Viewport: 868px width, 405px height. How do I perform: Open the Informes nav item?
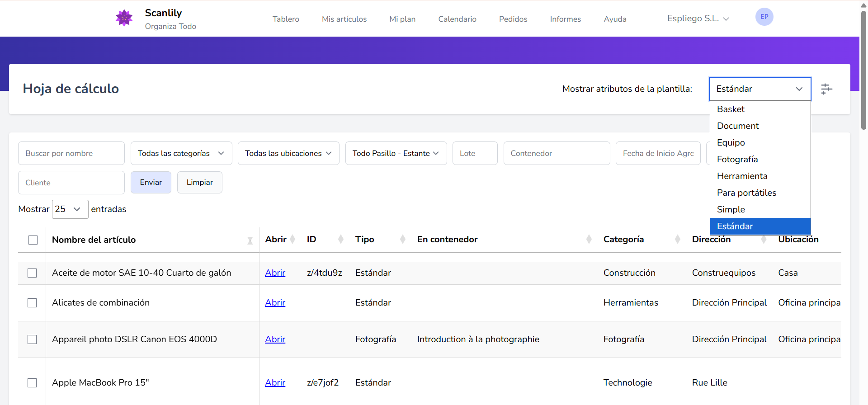[x=566, y=19]
